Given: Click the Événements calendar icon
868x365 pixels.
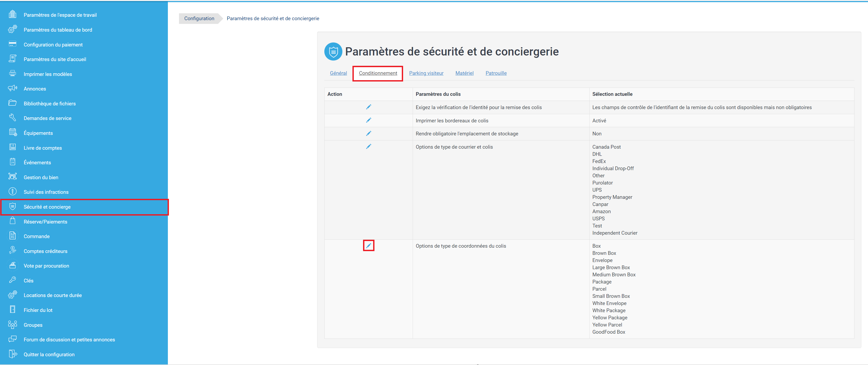Looking at the screenshot, I should [x=12, y=162].
